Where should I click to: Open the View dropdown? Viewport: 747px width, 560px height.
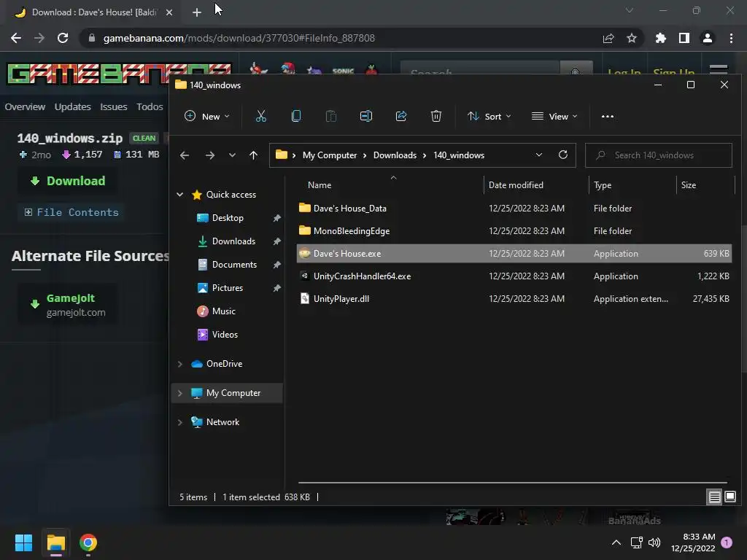coord(554,116)
